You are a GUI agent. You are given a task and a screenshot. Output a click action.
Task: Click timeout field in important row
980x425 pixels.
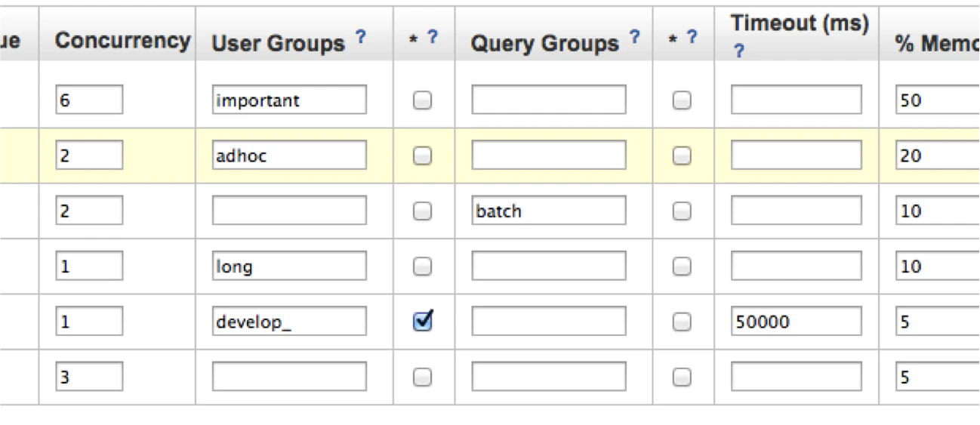pyautogui.click(x=797, y=100)
